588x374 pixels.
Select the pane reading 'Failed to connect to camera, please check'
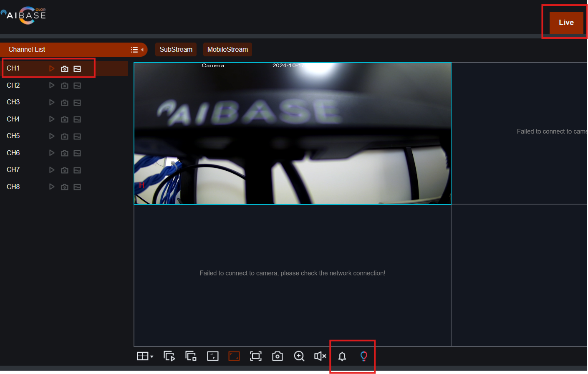(293, 275)
